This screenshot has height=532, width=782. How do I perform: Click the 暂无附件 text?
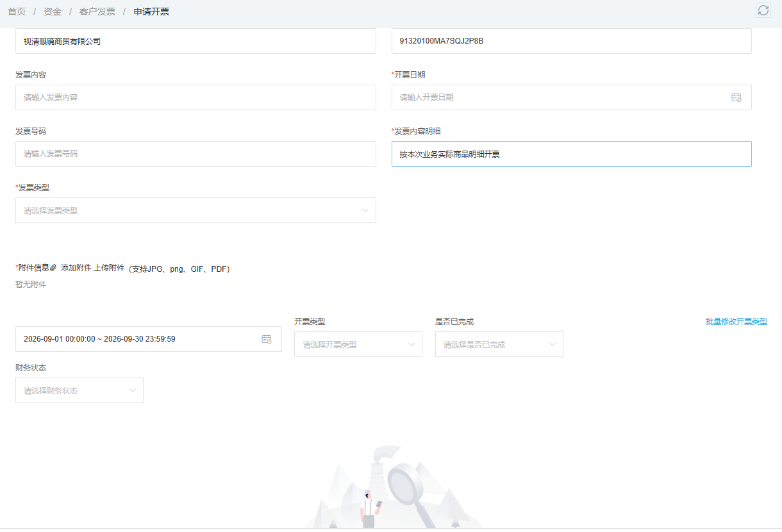coord(31,285)
